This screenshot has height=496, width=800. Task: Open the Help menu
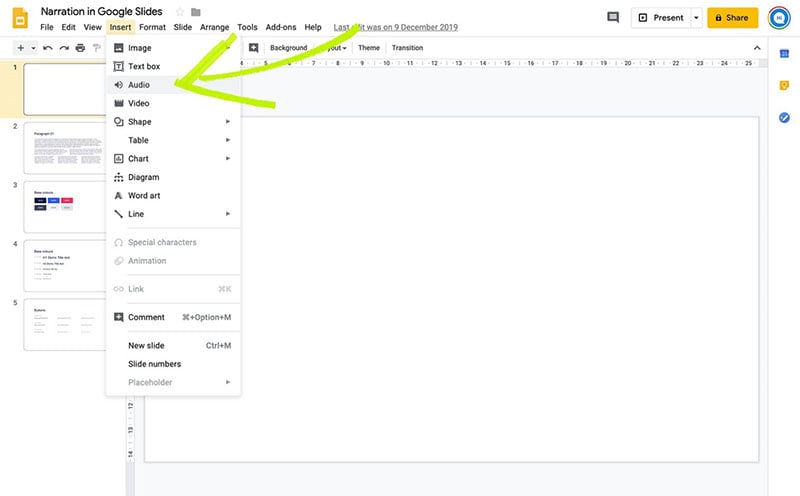point(313,27)
